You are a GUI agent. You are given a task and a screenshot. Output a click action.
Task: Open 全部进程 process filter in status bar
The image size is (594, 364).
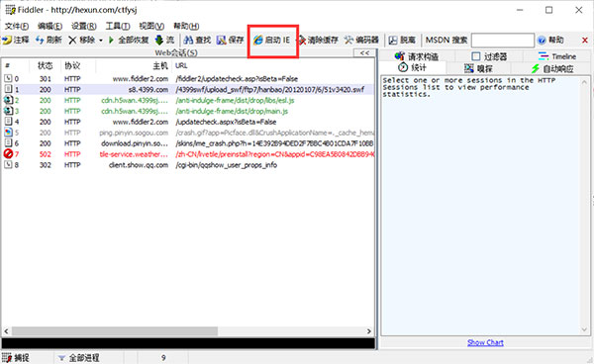[79, 357]
